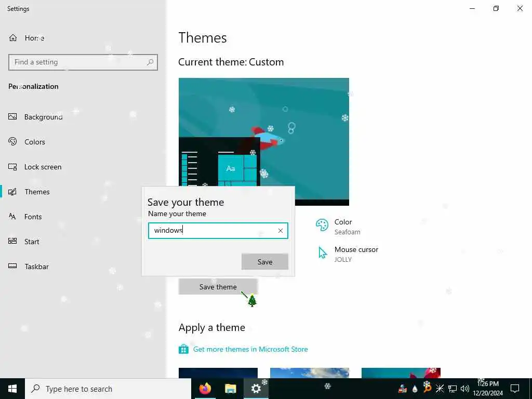Select the sky theme thumbnail
This screenshot has width=532, height=399.
pos(310,373)
